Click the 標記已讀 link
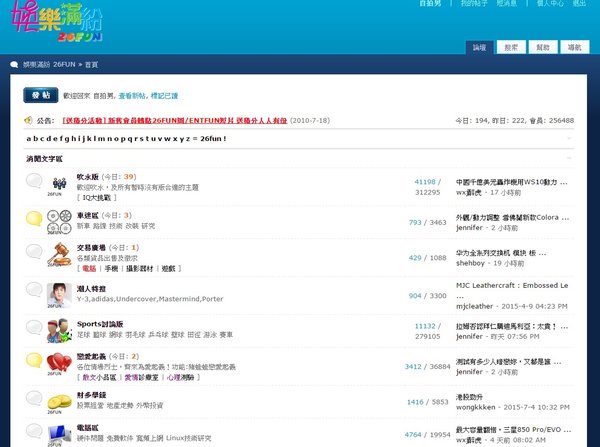600x447 pixels. coord(165,96)
